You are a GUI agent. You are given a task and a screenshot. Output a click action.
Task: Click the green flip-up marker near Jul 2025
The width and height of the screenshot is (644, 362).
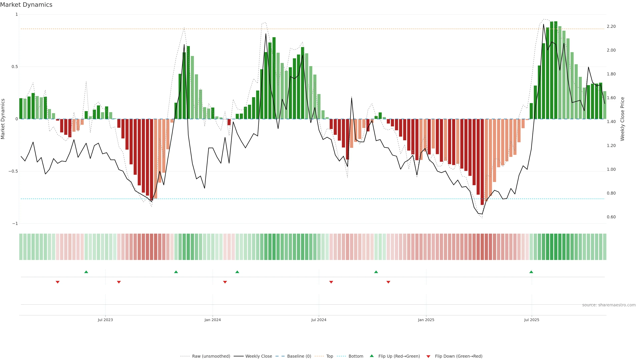coord(531,272)
